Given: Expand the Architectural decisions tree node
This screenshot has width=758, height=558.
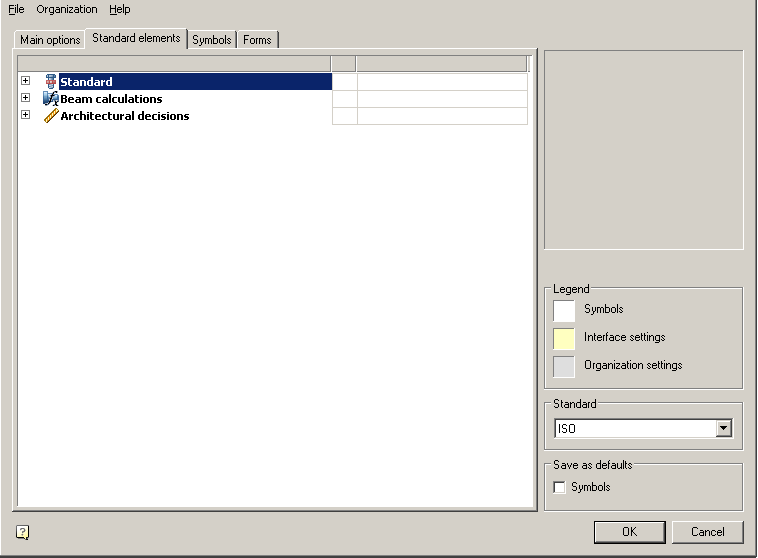Looking at the screenshot, I should pos(26,115).
